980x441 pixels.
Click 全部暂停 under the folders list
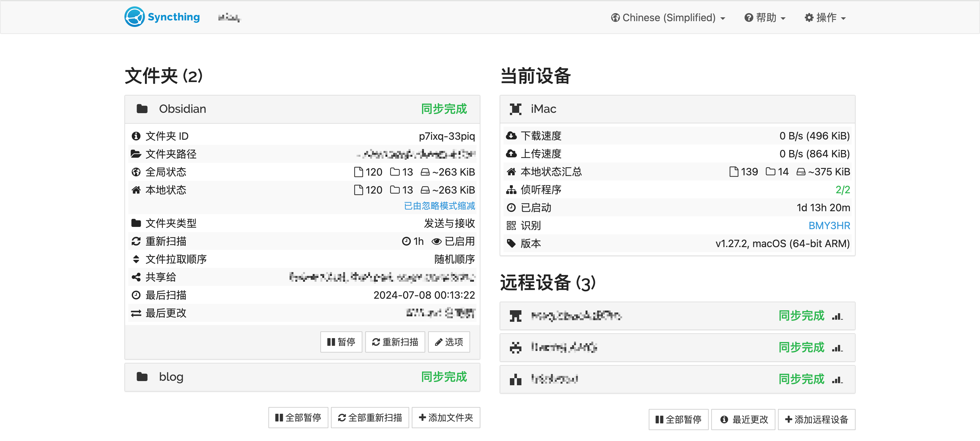pos(298,417)
